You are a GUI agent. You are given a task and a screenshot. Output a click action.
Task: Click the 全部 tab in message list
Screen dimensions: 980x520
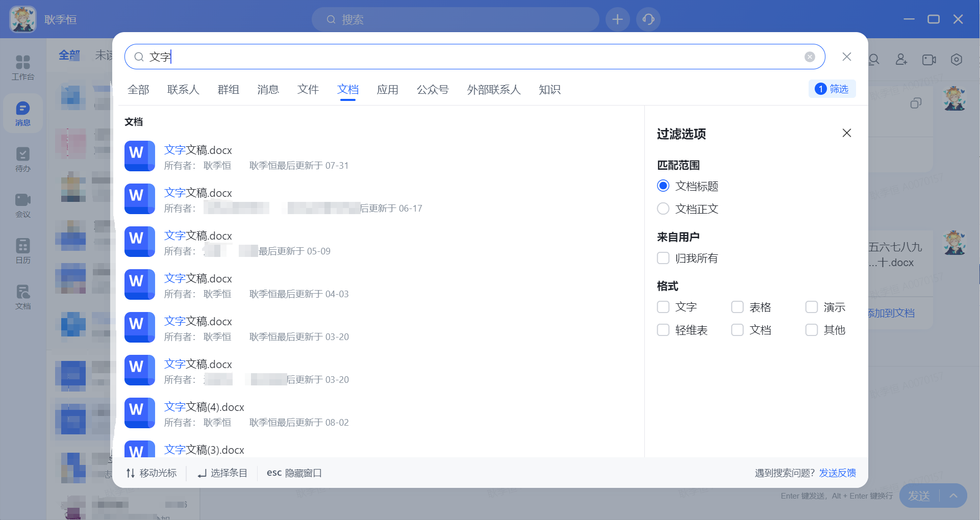[69, 55]
